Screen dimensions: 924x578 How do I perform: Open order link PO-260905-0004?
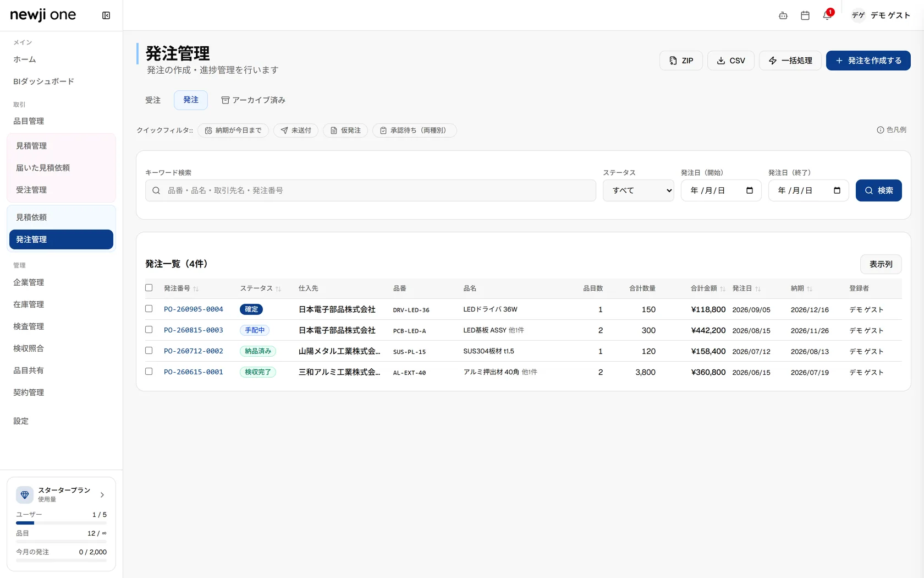[x=194, y=309]
